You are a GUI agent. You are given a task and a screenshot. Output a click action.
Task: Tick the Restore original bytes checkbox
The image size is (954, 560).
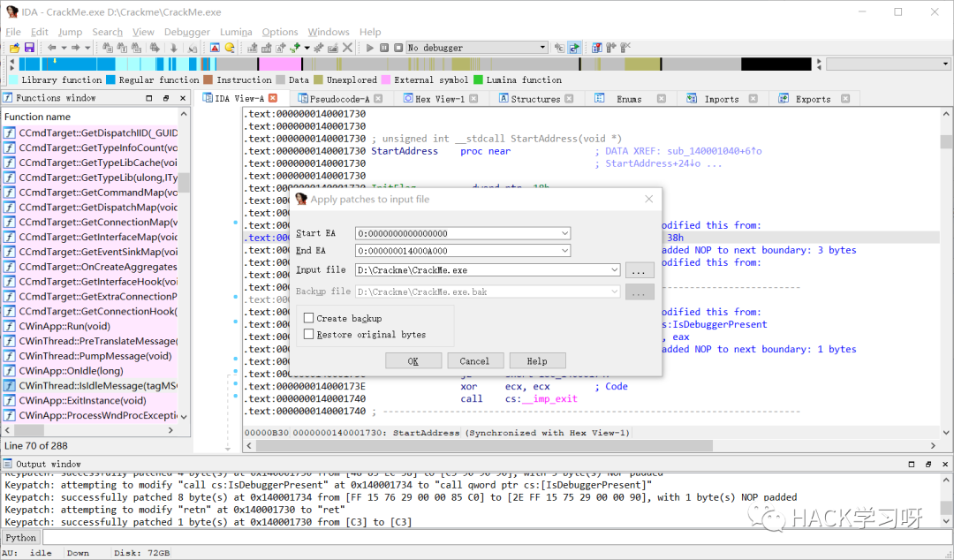(309, 335)
